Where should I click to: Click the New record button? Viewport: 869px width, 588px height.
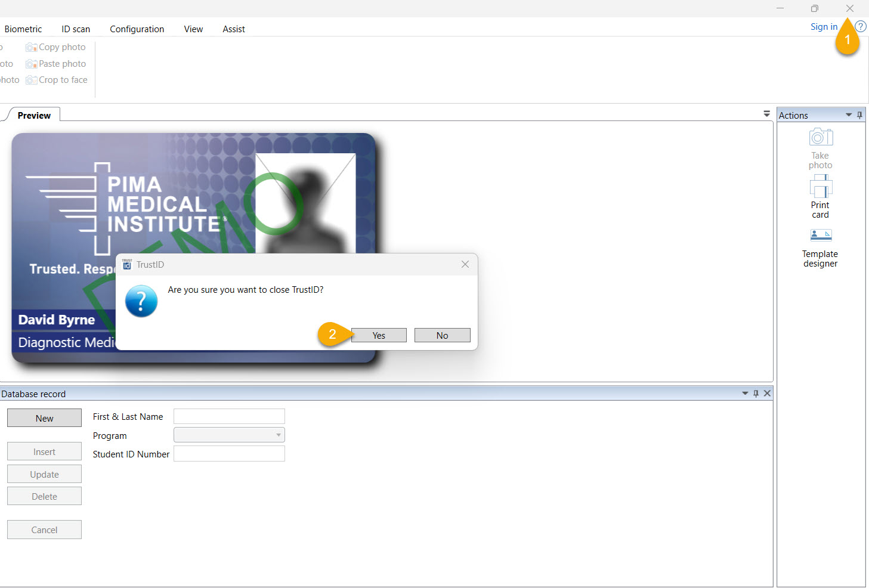click(x=44, y=418)
